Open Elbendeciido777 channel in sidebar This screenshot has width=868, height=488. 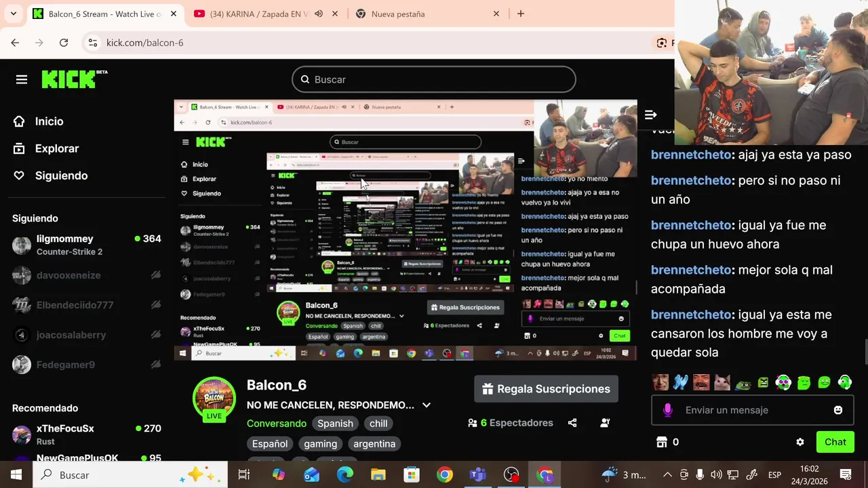point(87,305)
